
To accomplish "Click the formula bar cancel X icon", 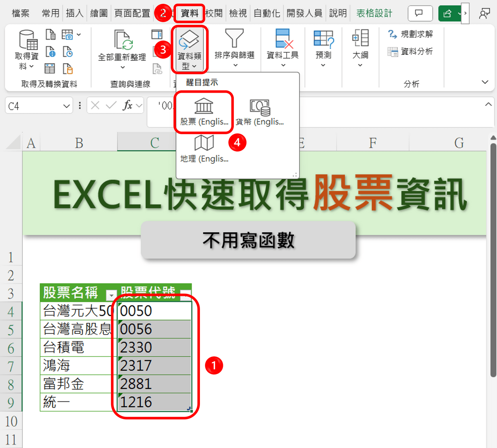I will (x=96, y=105).
